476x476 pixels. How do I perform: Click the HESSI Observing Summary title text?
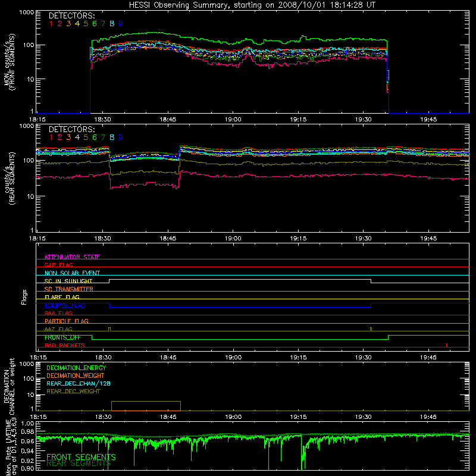(x=252, y=5)
